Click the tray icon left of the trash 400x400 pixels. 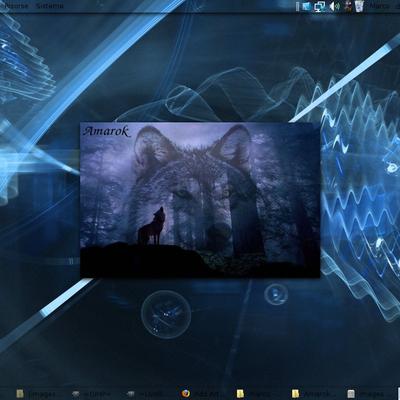pos(348,6)
